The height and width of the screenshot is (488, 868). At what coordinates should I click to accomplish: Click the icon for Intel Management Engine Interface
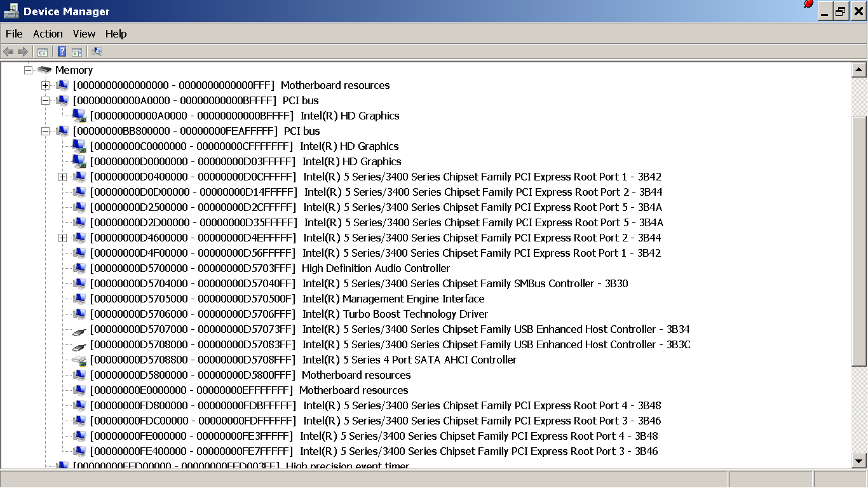point(79,299)
